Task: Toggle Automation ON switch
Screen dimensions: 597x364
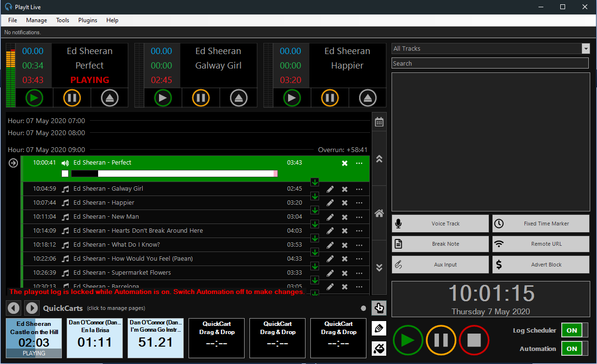Action: coord(575,349)
